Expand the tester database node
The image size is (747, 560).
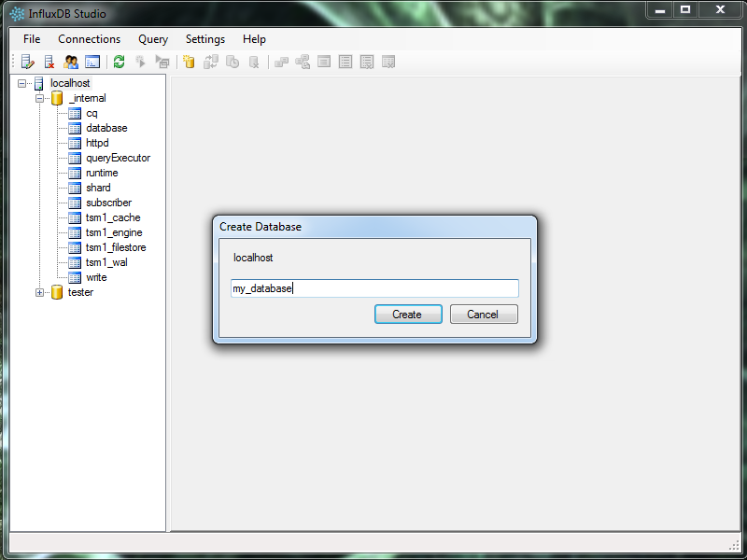click(x=39, y=292)
